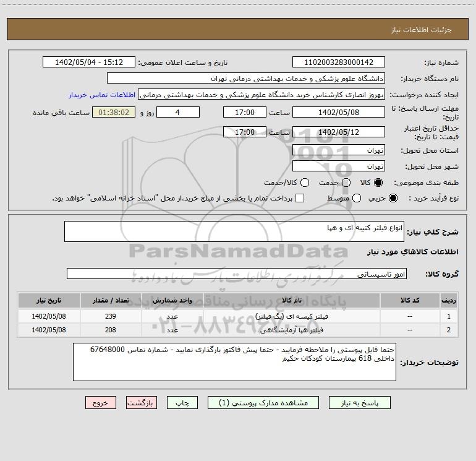
Task: Open مشاهده مدارک پیوستی (1) button
Action: (x=263, y=403)
